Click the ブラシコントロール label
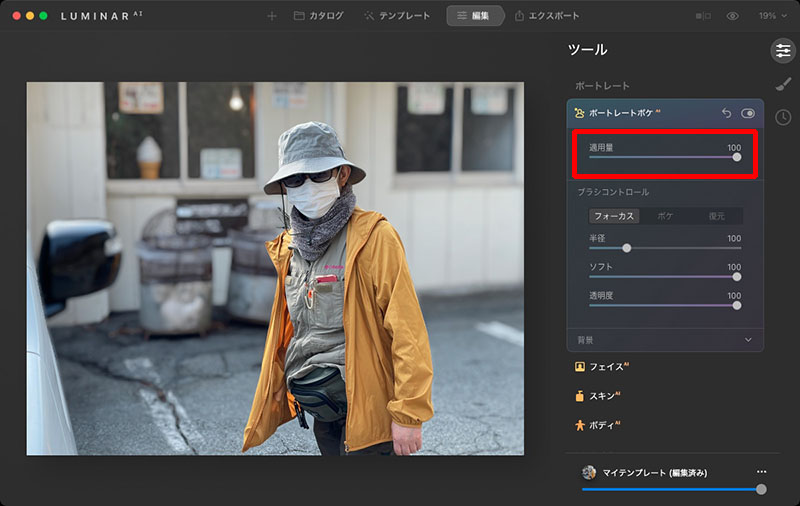Image resolution: width=800 pixels, height=506 pixels. (x=613, y=192)
